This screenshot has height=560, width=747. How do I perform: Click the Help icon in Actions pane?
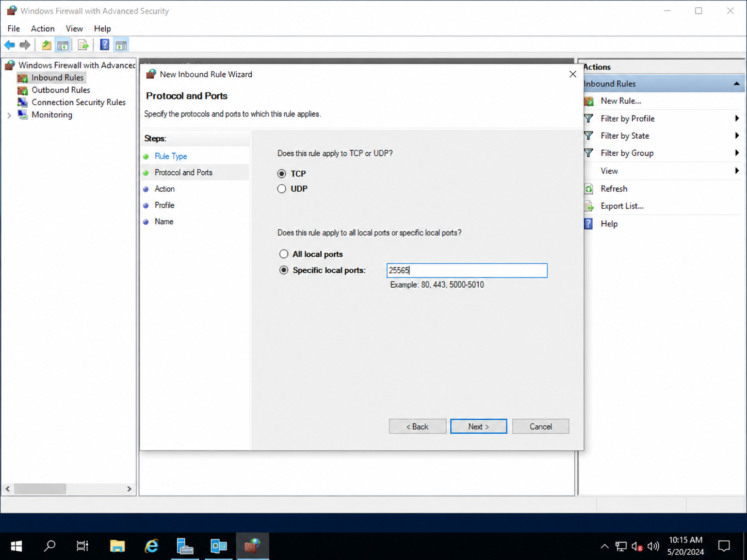click(589, 224)
